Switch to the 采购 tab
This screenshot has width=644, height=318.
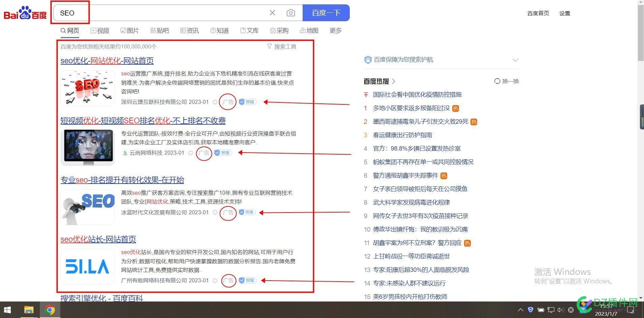(279, 31)
